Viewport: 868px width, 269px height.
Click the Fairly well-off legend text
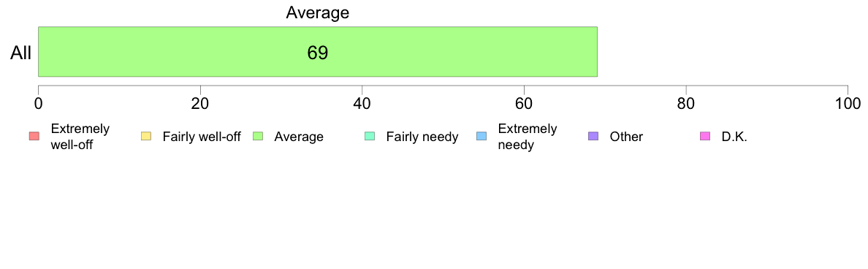pos(202,137)
